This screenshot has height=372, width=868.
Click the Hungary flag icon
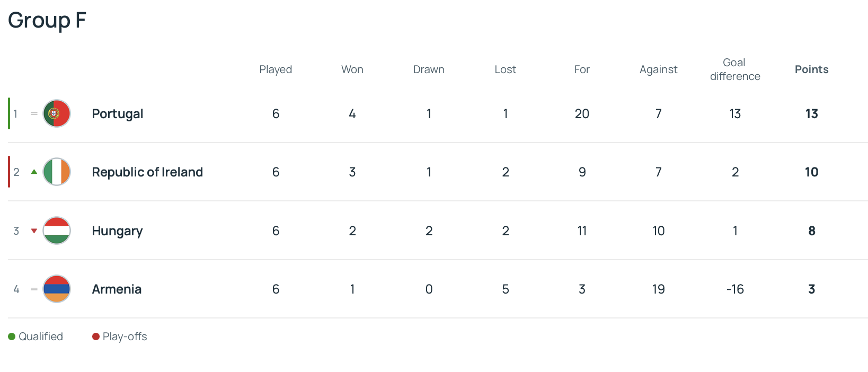click(57, 231)
